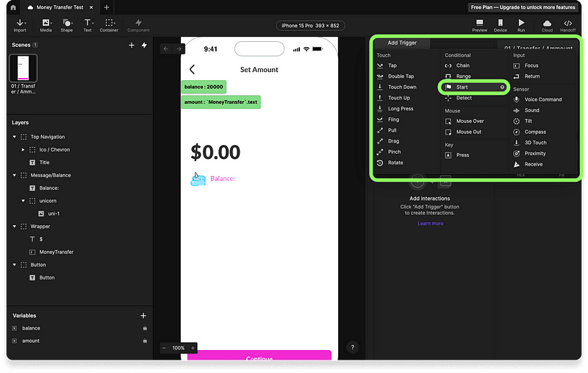Select the Shape tool
This screenshot has height=373, width=588.
tap(67, 26)
